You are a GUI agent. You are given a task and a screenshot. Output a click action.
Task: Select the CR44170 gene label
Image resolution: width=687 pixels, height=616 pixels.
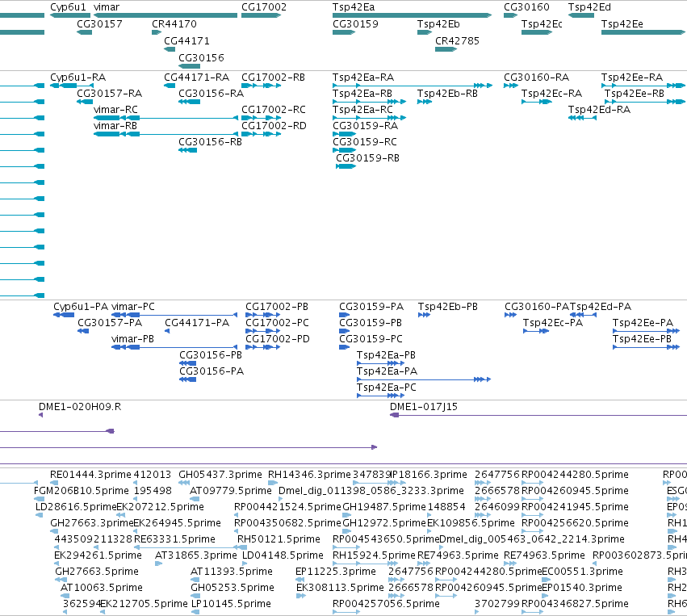click(x=174, y=23)
